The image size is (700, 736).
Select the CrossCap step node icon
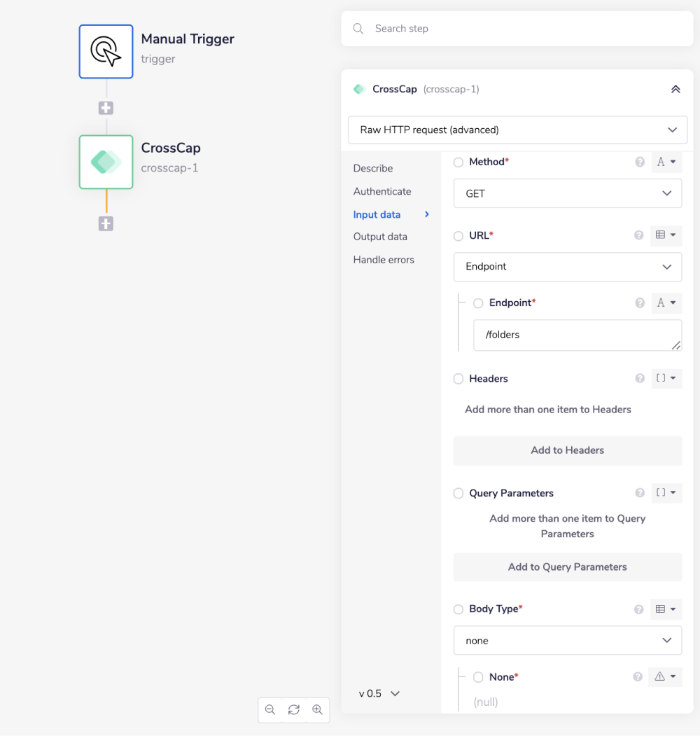pyautogui.click(x=106, y=162)
